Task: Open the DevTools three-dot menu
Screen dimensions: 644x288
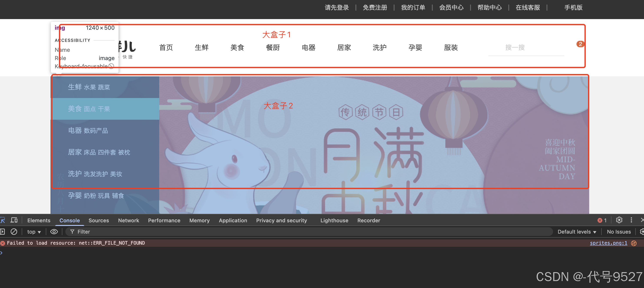Action: (631, 220)
